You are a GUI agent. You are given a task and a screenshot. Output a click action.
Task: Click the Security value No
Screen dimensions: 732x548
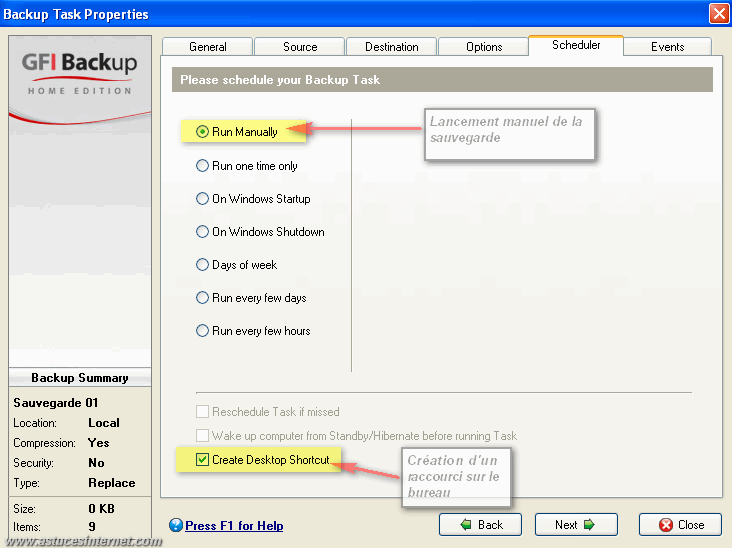(x=96, y=463)
